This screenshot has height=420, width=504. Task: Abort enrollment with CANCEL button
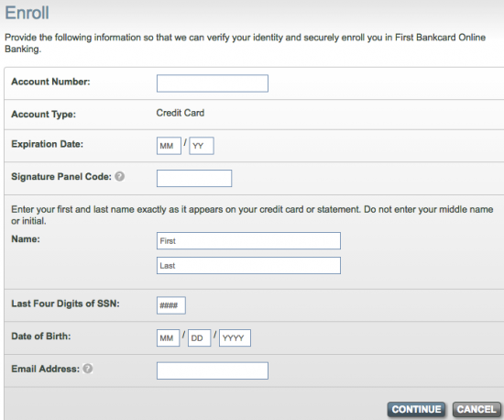coord(477,409)
